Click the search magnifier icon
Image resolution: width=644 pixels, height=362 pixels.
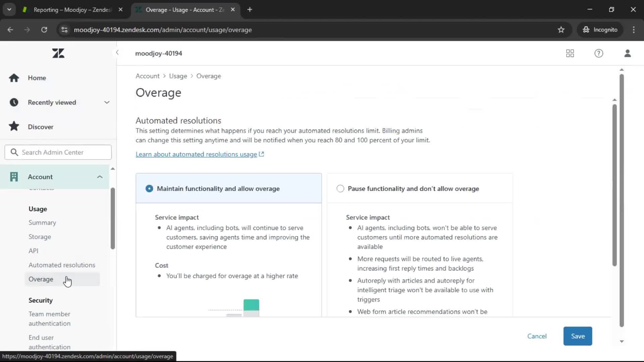click(14, 152)
